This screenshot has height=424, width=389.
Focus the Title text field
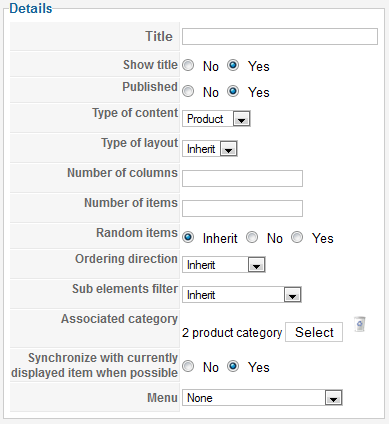280,36
